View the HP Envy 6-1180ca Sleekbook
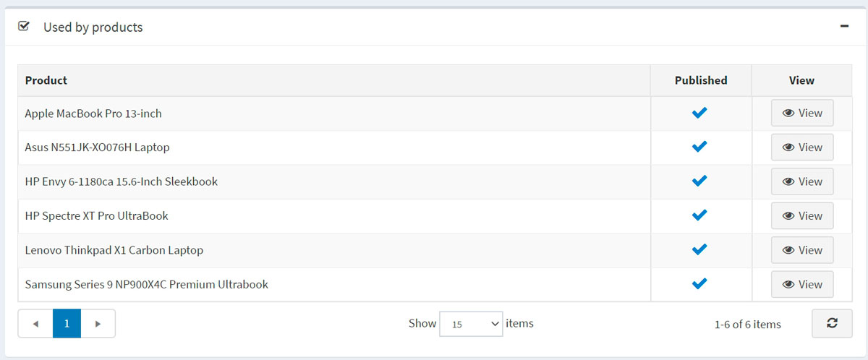Viewport: 868px width, 360px height. coord(802,181)
